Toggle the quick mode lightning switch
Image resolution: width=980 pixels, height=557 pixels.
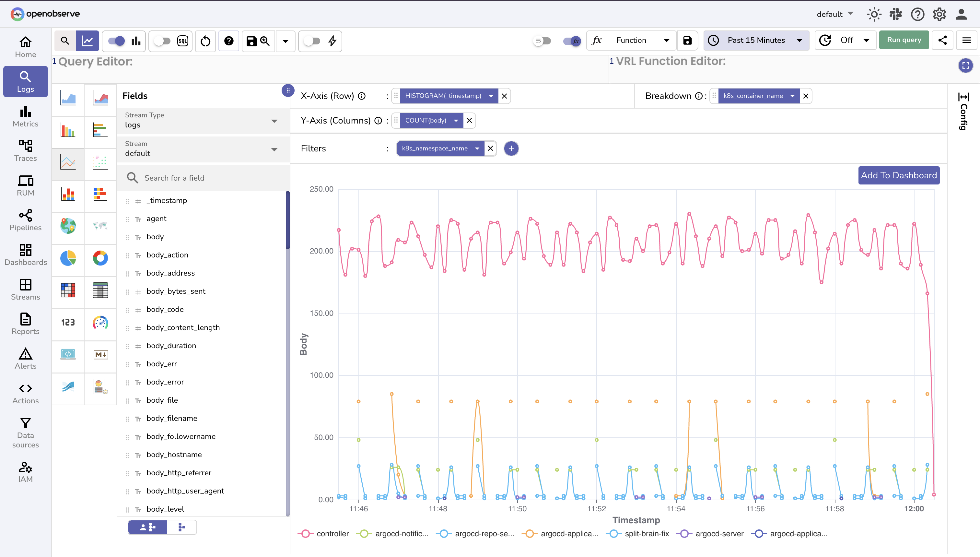click(313, 41)
